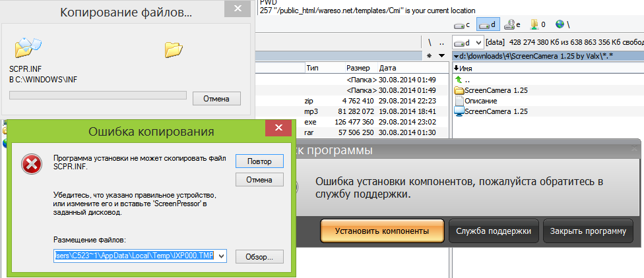Viewport: 644px width, 278px height.
Task: Expand the file location path dropdown
Action: tap(221, 256)
